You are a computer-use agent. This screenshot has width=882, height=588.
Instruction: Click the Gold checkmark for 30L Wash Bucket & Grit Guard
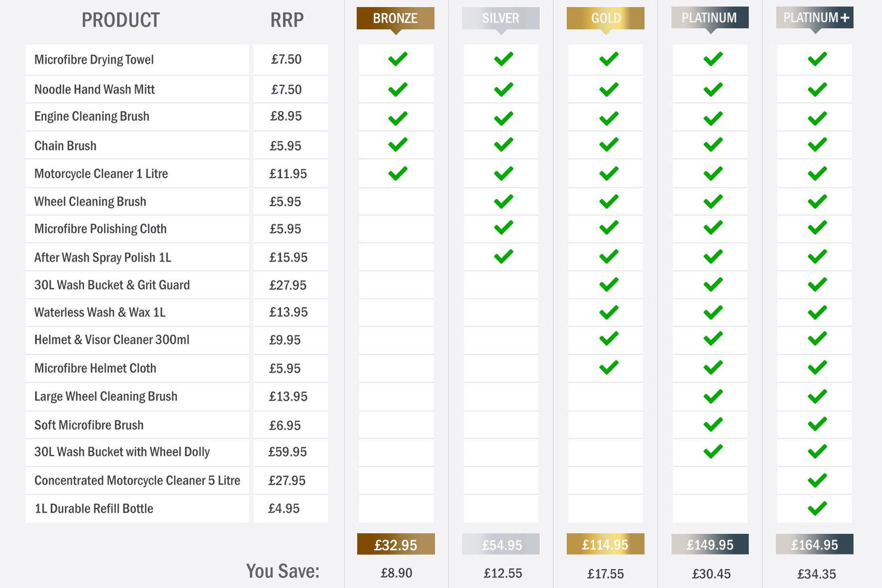(608, 285)
